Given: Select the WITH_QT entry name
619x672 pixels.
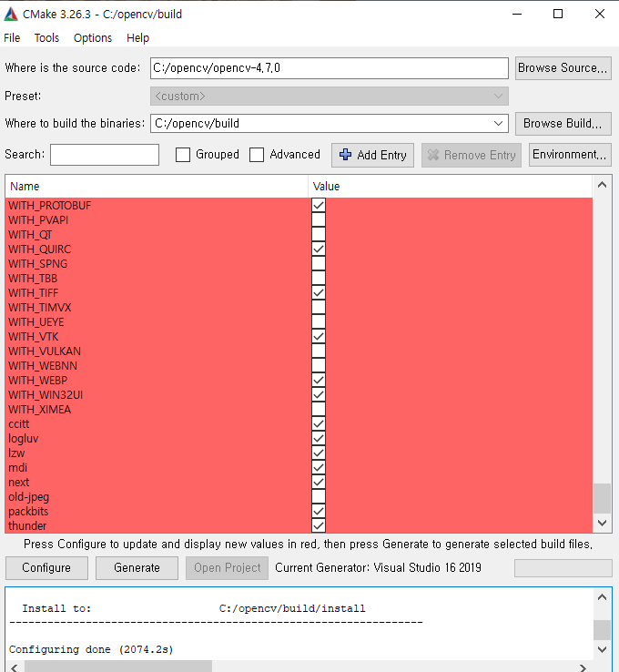Looking at the screenshot, I should pos(30,235).
